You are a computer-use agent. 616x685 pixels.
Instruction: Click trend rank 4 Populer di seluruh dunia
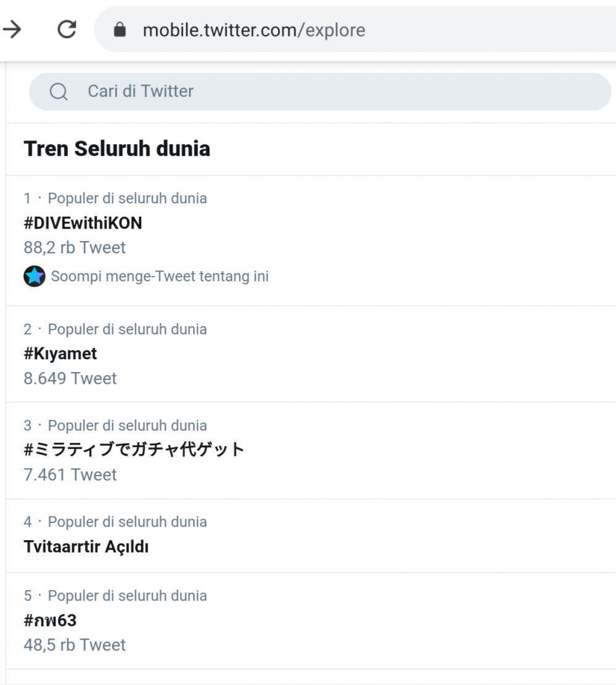pyautogui.click(x=115, y=522)
